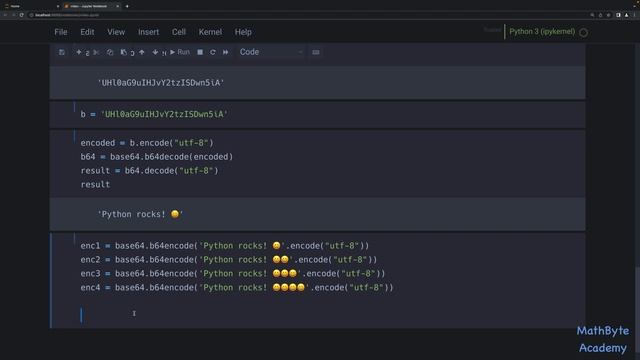Open the command palette keyboard icon
Image resolution: width=640 pixels, height=360 pixels.
(x=316, y=52)
